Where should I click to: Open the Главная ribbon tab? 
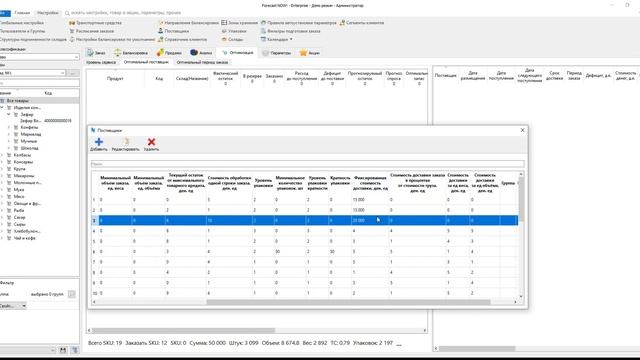coord(22,13)
